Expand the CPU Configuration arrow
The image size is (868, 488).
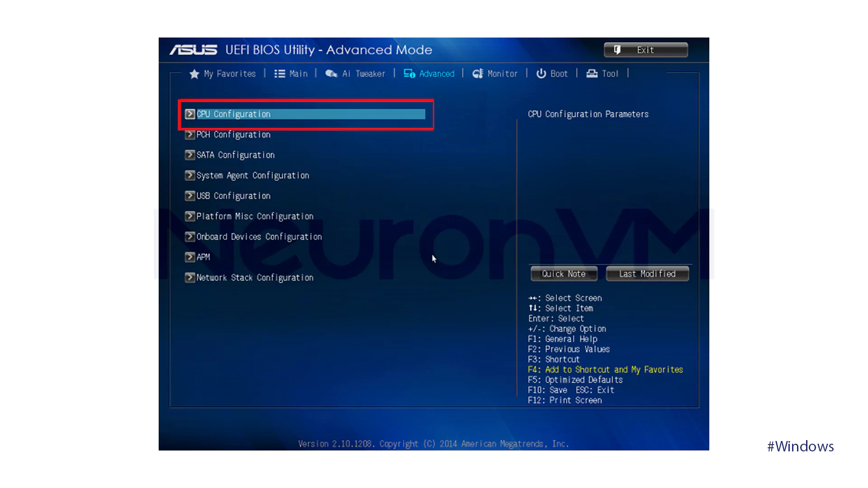tap(190, 114)
